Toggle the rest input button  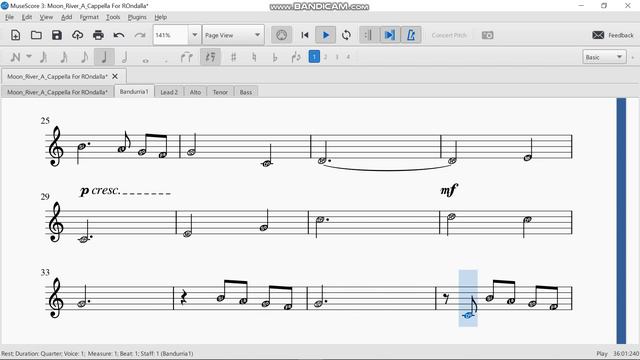(x=210, y=57)
